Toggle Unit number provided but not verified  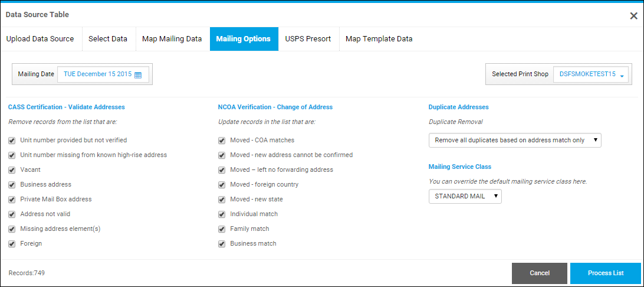coord(12,141)
